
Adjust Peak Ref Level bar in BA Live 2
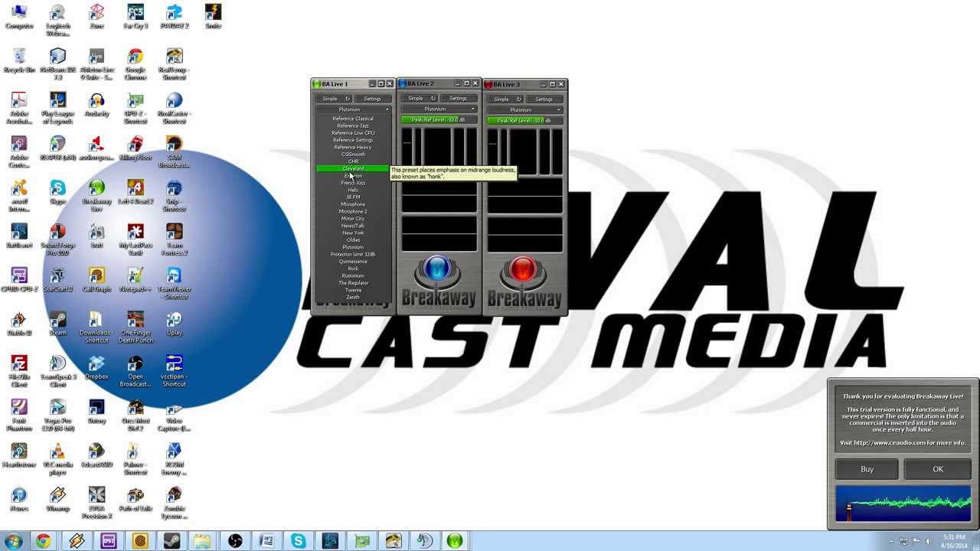click(x=439, y=120)
